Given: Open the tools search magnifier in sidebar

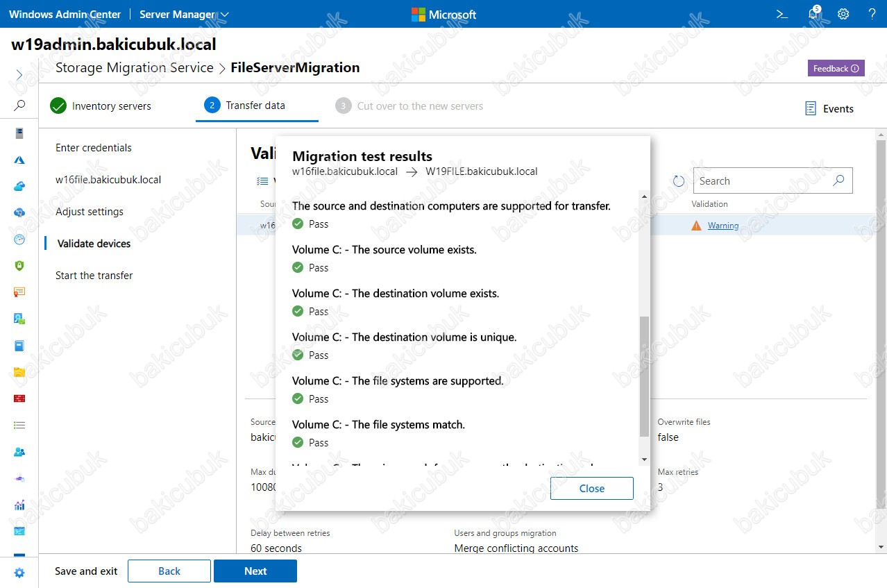Looking at the screenshot, I should [x=19, y=106].
